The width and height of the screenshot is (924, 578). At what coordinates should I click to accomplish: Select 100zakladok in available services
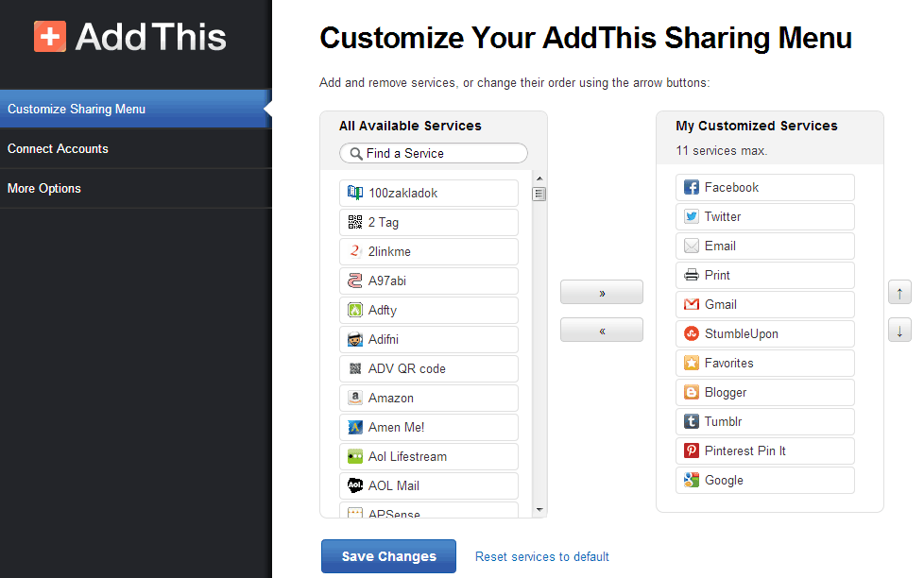coord(429,193)
